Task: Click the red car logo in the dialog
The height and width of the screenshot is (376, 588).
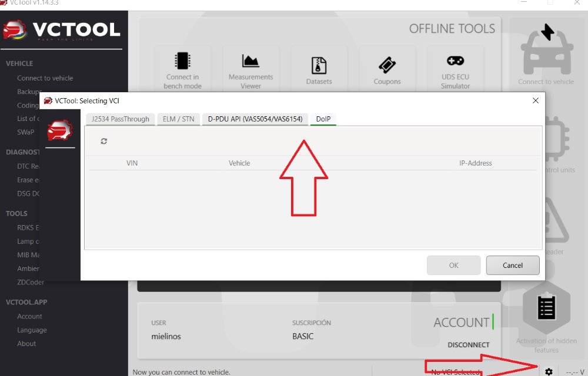Action: click(59, 130)
